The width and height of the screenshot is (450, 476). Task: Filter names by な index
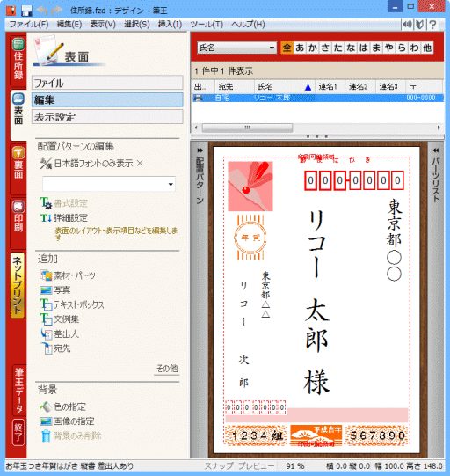click(x=351, y=48)
